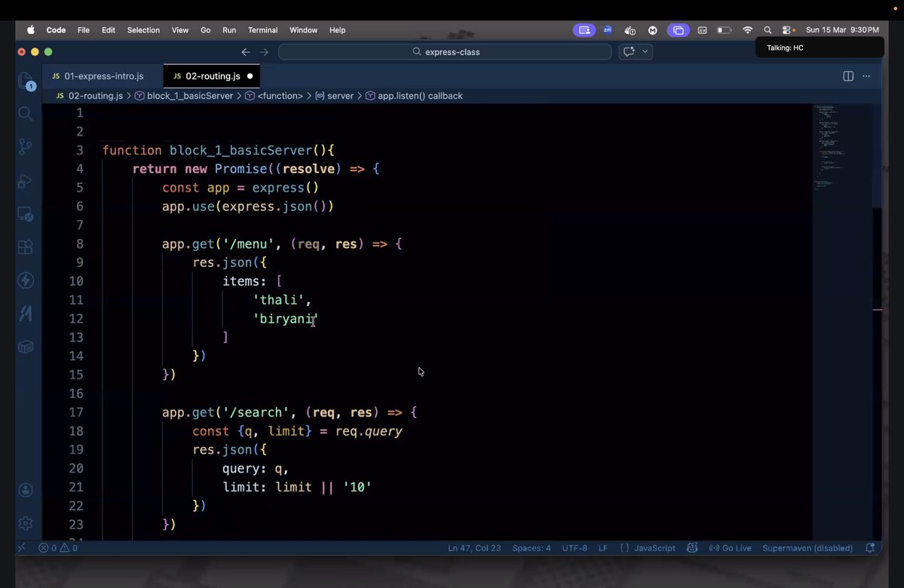This screenshot has width=904, height=588.
Task: Open the Edit menu
Action: click(x=109, y=30)
